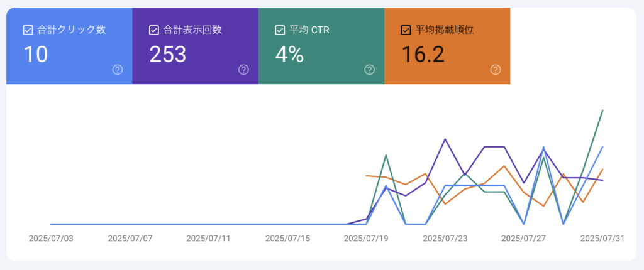Select the total clicks value 10

36,55
